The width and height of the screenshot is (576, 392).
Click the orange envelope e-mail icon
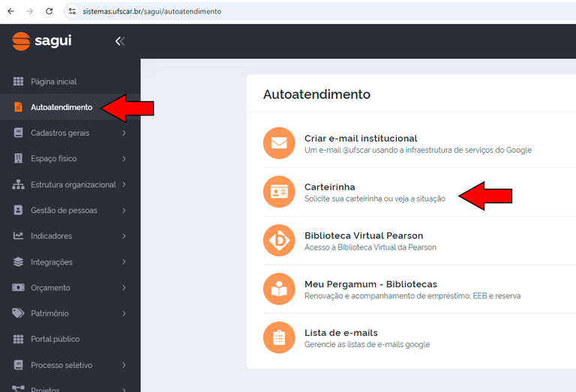[x=279, y=143]
